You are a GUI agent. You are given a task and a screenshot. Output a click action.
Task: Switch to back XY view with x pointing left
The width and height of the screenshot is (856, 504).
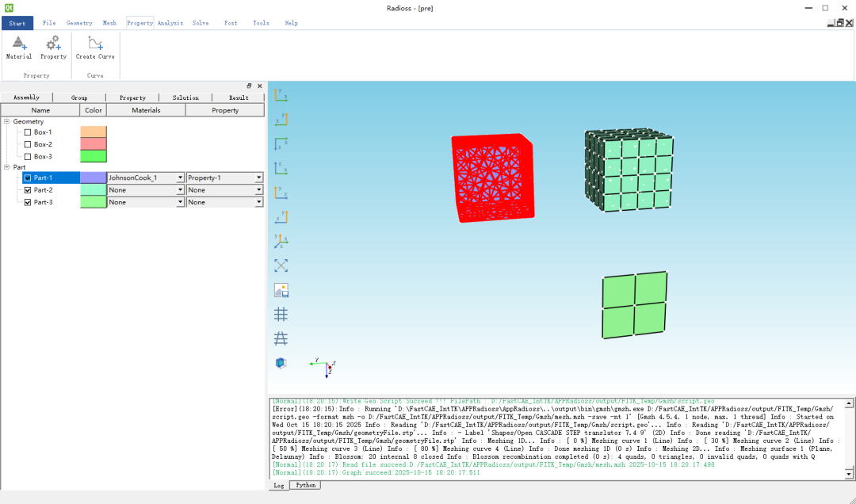(281, 119)
